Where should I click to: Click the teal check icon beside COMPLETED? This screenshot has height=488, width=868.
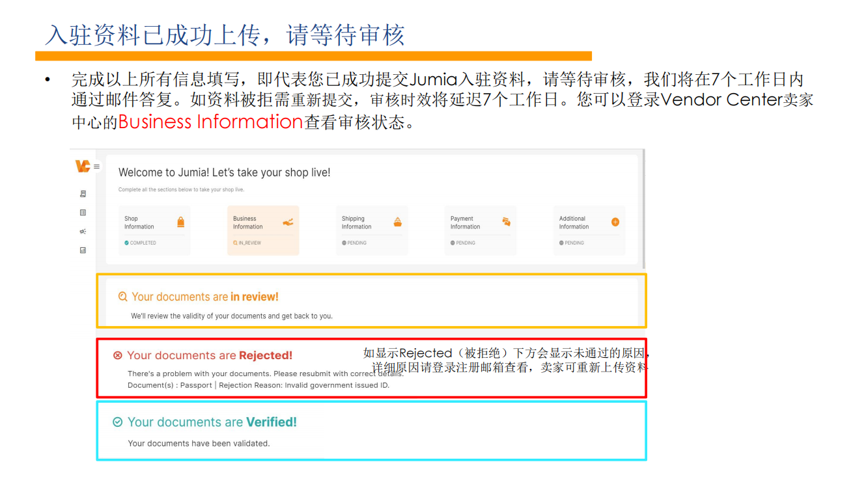[x=126, y=243]
